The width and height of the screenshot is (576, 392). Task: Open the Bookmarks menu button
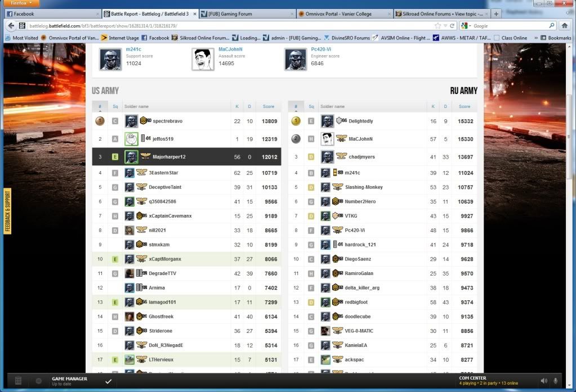[x=556, y=38]
